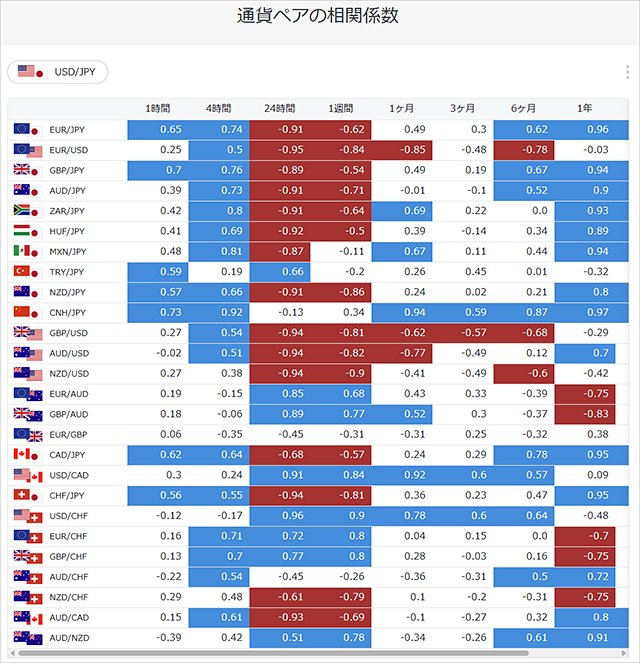Select the 1時間 column header

(x=158, y=109)
